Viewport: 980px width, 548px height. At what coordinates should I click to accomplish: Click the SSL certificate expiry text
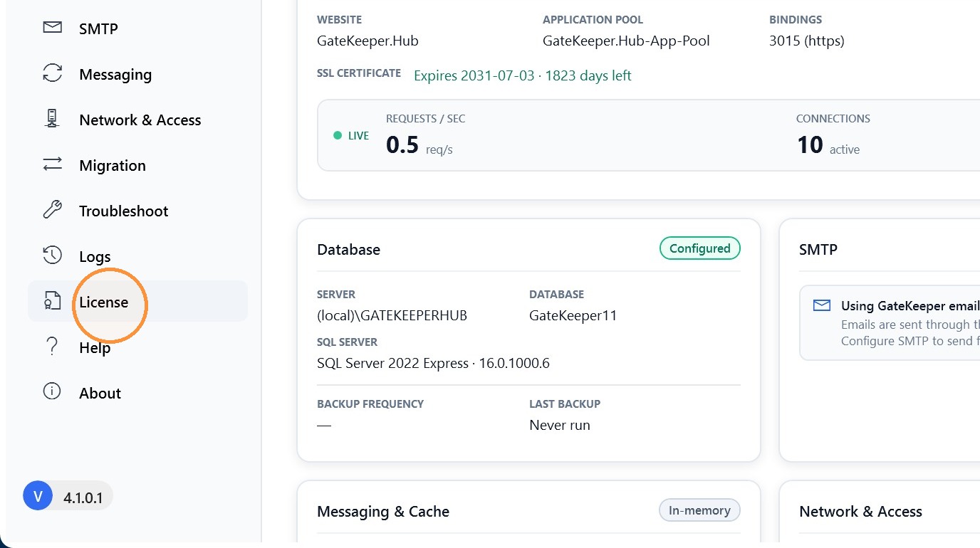coord(523,75)
